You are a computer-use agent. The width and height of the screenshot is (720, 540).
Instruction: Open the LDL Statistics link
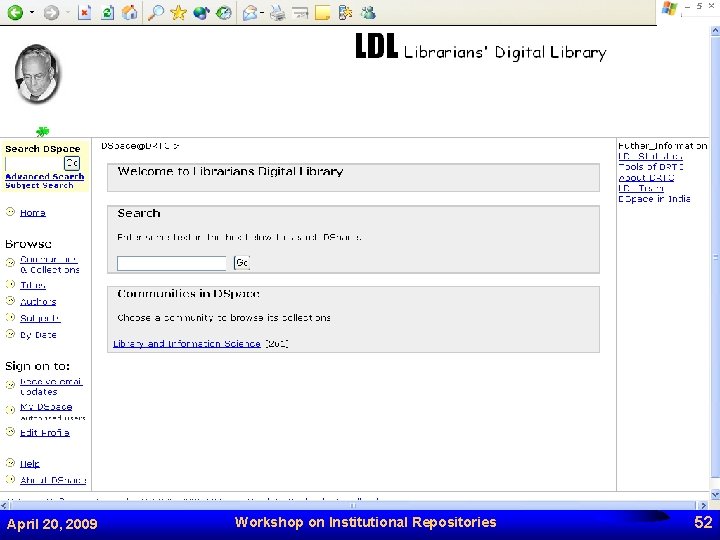tap(650, 157)
